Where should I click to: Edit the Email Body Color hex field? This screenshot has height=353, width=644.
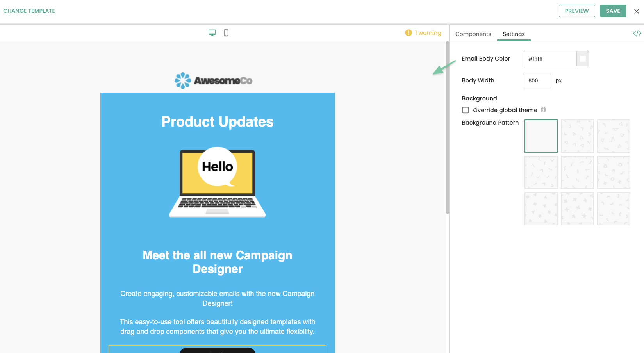click(x=549, y=59)
